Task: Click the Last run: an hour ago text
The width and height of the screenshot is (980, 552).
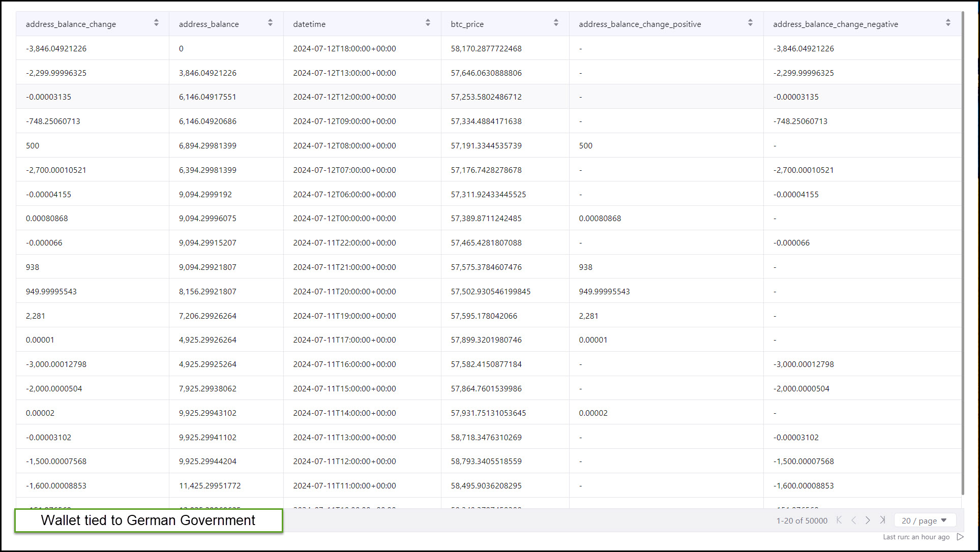Action: (x=916, y=537)
